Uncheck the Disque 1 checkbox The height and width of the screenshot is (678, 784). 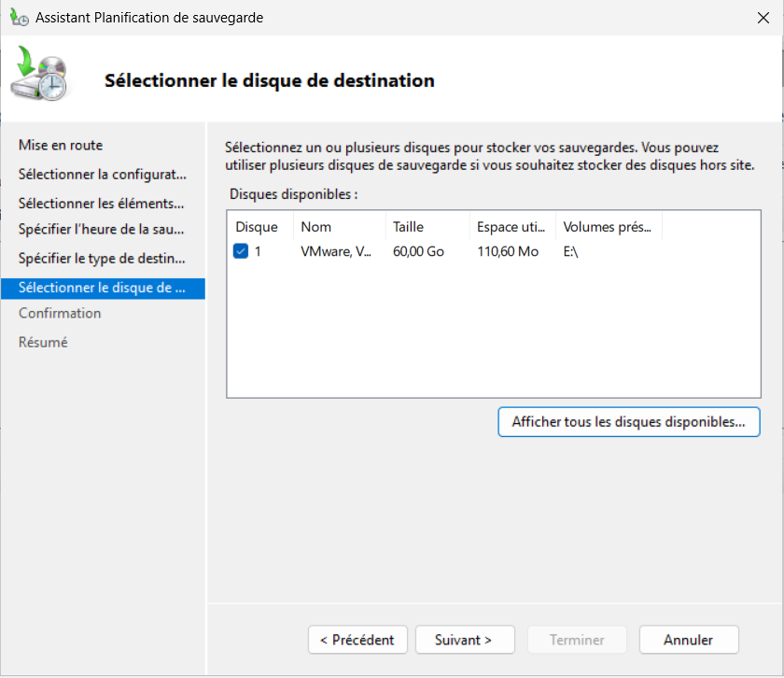241,251
